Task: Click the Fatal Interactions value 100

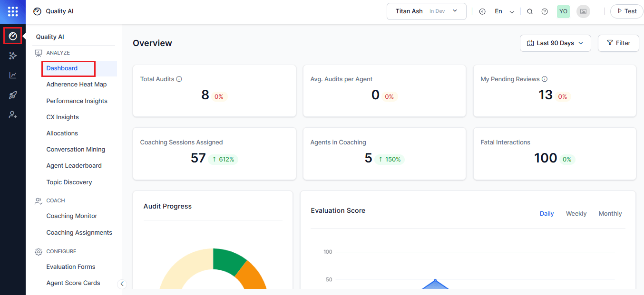Action: pyautogui.click(x=546, y=158)
